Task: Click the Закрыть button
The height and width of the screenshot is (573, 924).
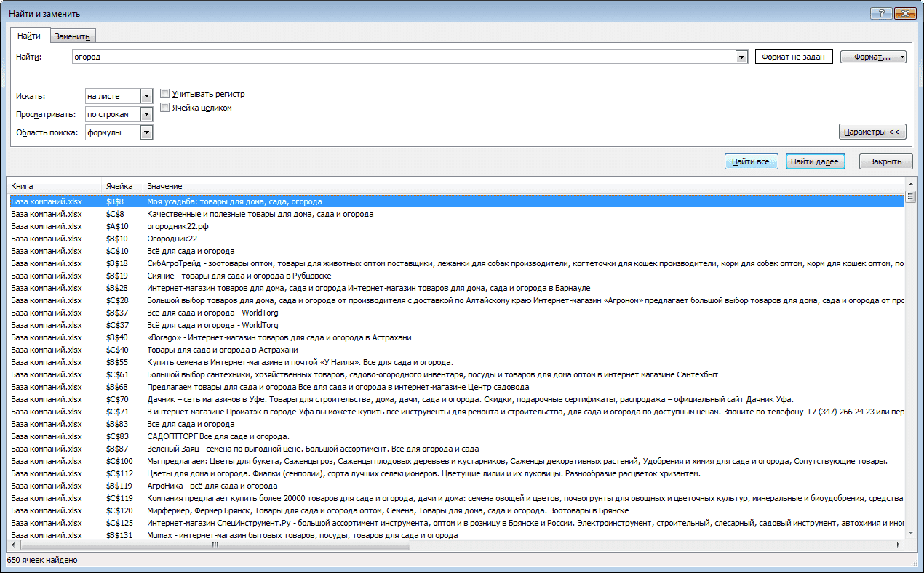Action: pyautogui.click(x=886, y=161)
